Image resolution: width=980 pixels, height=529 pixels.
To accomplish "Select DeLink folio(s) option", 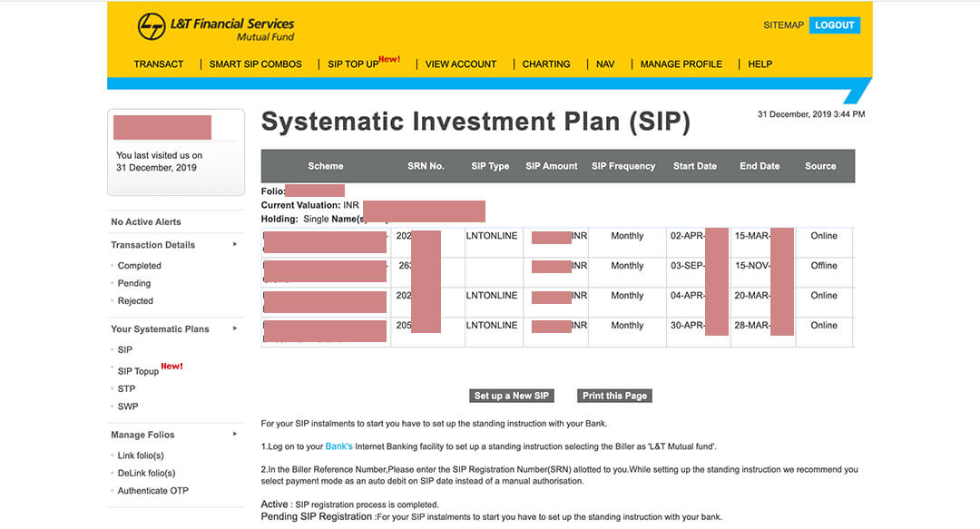I will 146,474.
